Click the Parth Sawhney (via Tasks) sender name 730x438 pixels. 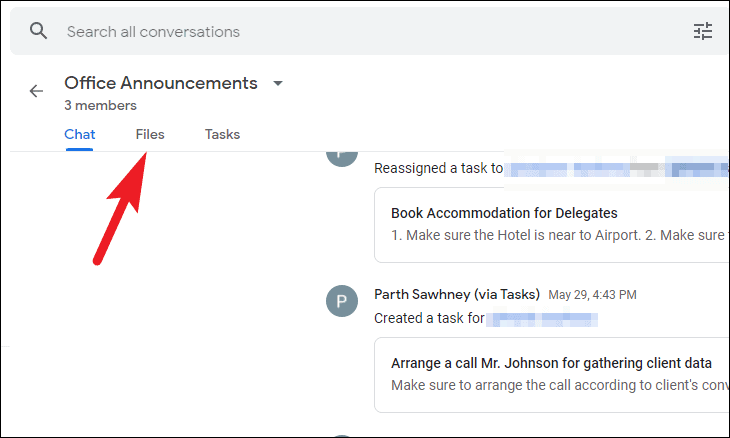(x=457, y=294)
